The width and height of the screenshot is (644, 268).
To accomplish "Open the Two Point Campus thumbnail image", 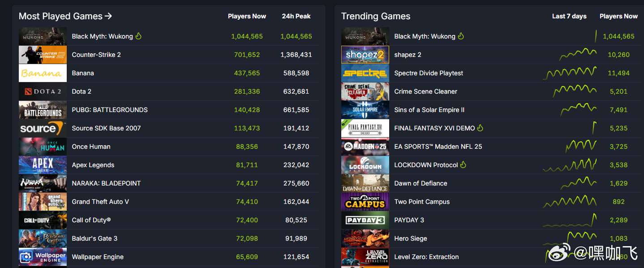I will (365, 202).
